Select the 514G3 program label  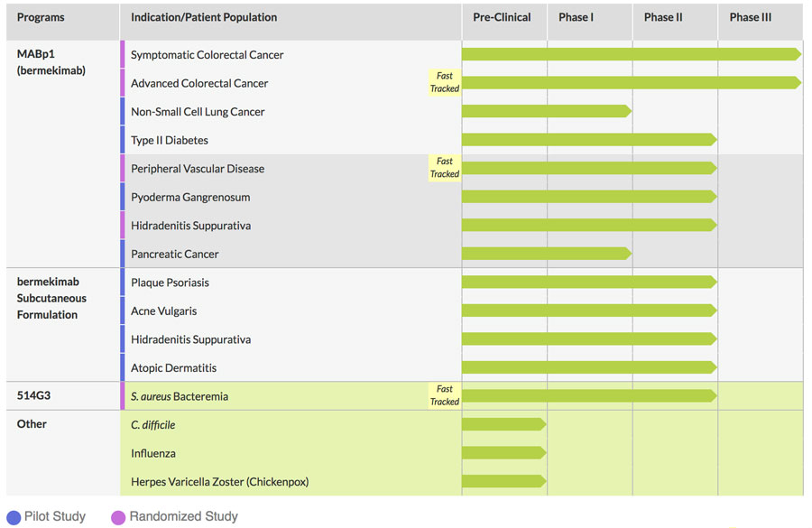(x=35, y=395)
